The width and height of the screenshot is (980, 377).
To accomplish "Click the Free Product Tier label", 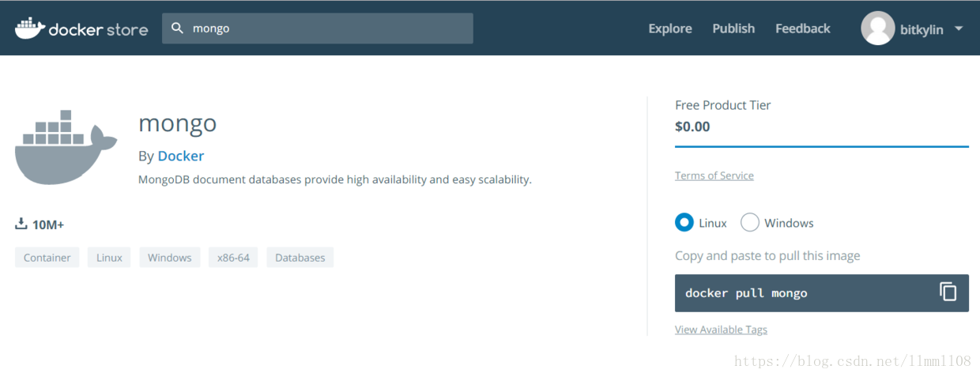I will (x=722, y=105).
